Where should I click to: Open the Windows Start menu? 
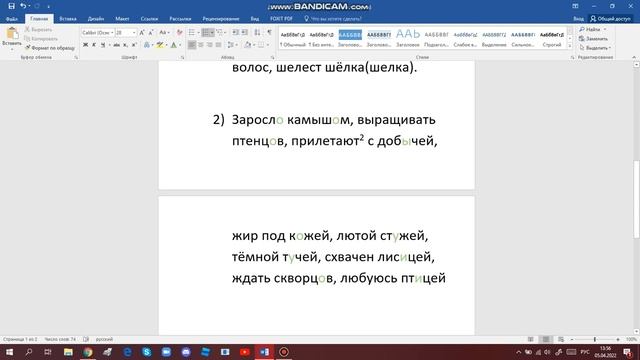pos(9,352)
